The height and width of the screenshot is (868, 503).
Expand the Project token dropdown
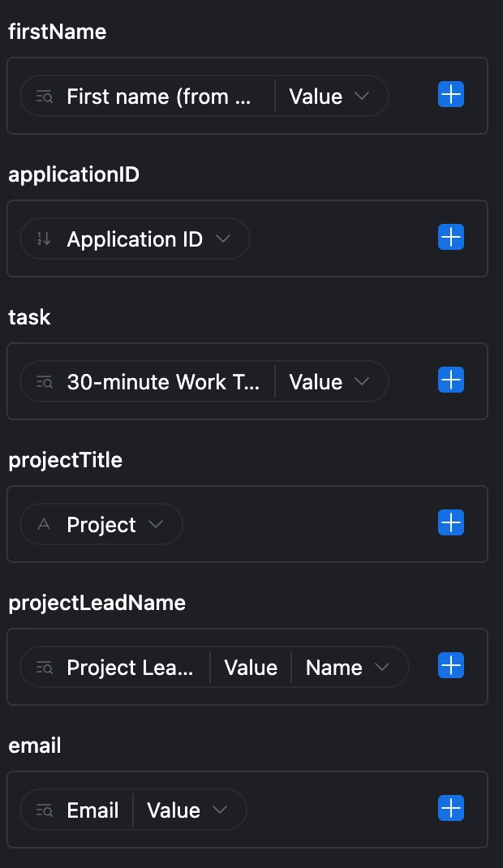coord(156,525)
